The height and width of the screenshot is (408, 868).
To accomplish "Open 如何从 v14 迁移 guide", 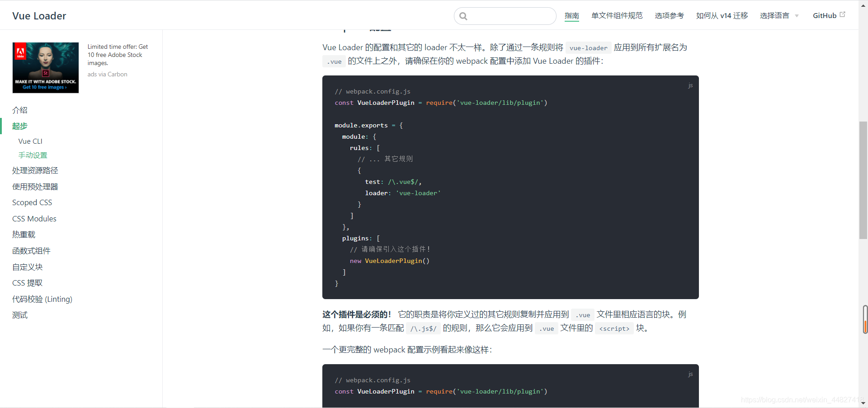I will [722, 15].
